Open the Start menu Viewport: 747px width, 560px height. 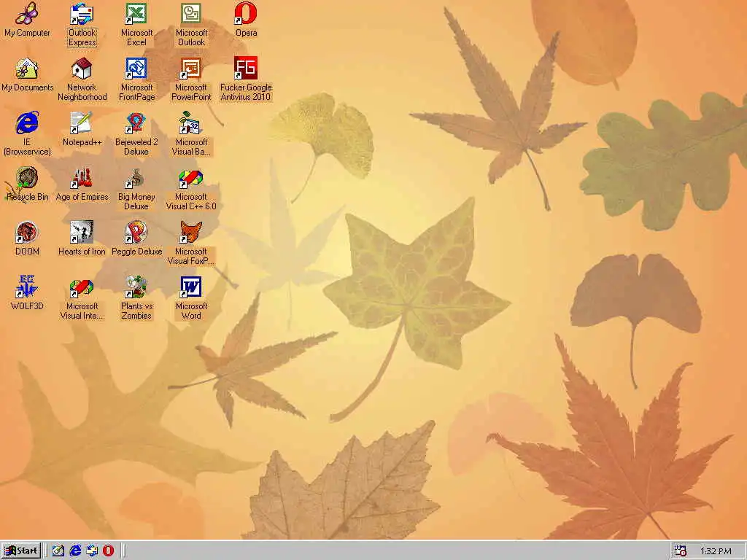pyautogui.click(x=21, y=551)
